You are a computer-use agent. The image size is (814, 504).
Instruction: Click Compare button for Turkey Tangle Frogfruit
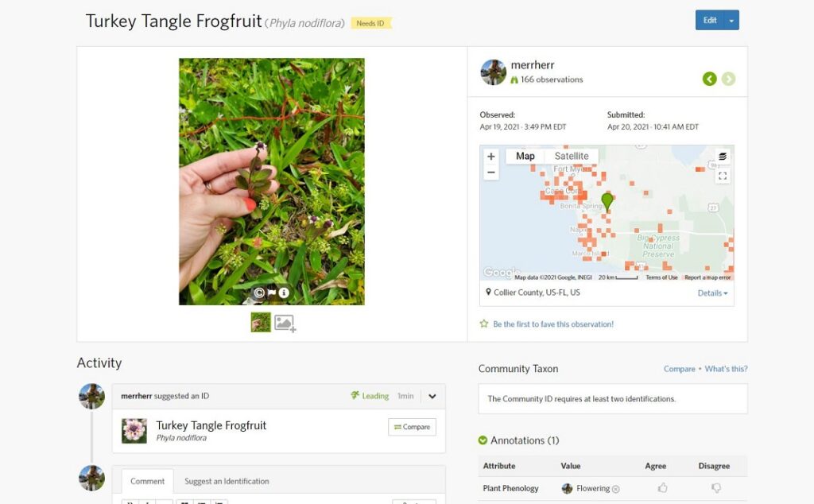pyautogui.click(x=413, y=427)
